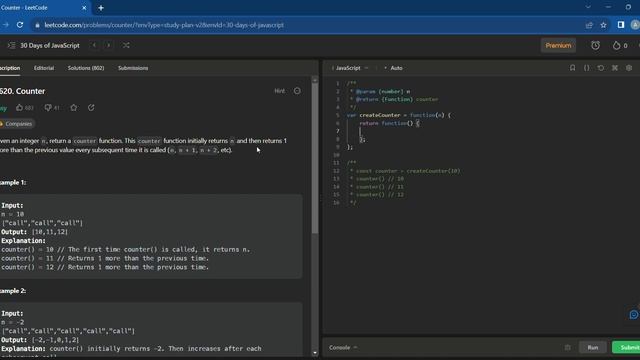The width and height of the screenshot is (640, 360).
Task: Click the Run button
Action: (593, 347)
